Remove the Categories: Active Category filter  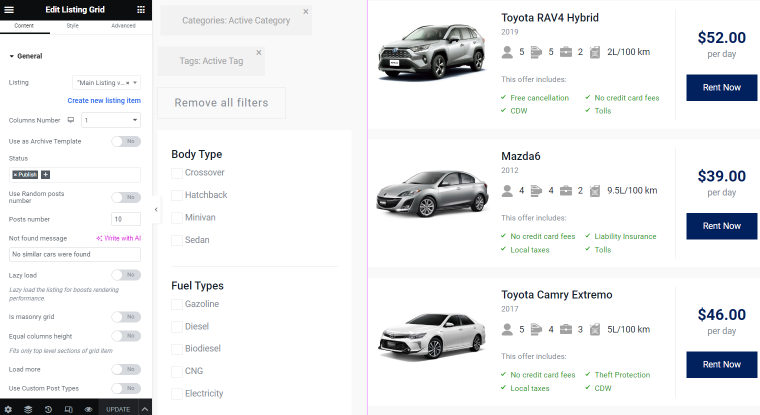[306, 12]
